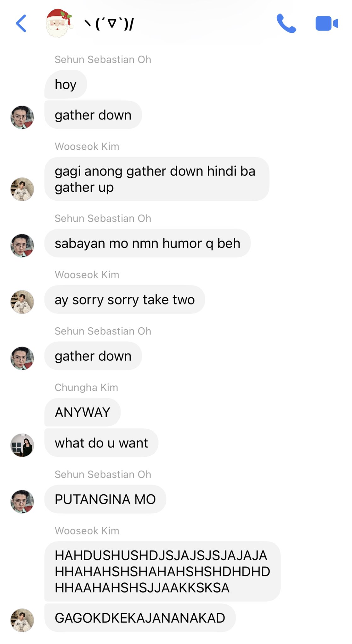Tap Chungha Kim's avatar beside 'what do u want'
This screenshot has width=352, height=644.
click(22, 445)
